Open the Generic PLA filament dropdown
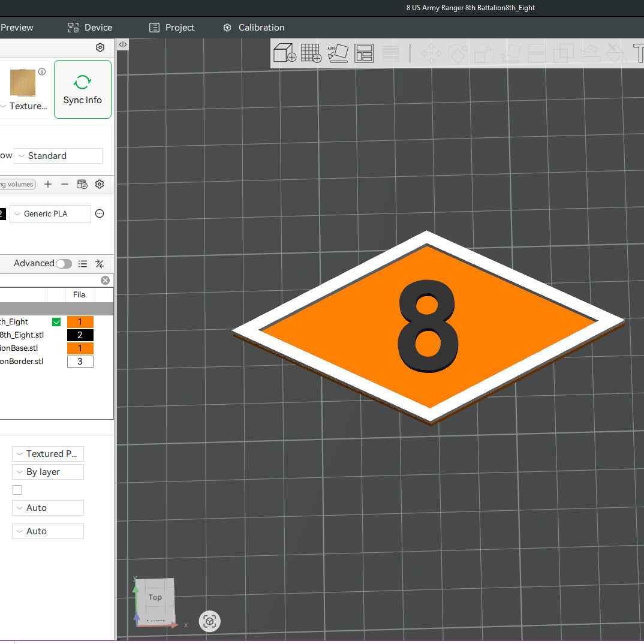The width and height of the screenshot is (644, 644). tap(50, 214)
